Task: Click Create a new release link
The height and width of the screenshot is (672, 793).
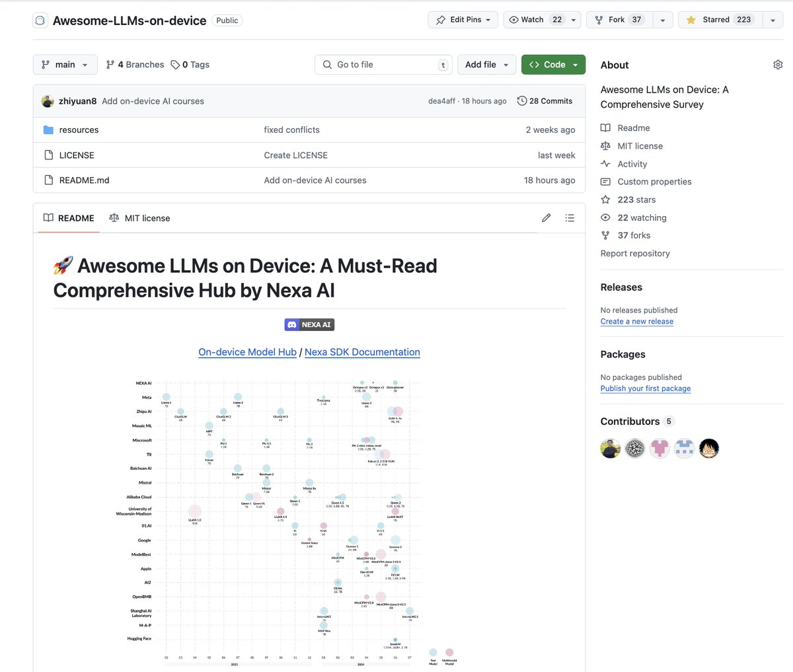Action: (x=637, y=321)
